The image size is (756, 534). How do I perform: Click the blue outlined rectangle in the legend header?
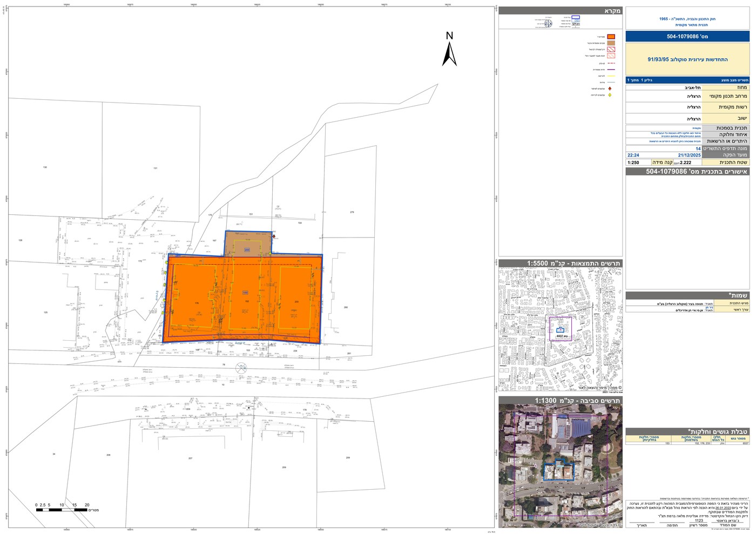(577, 18)
